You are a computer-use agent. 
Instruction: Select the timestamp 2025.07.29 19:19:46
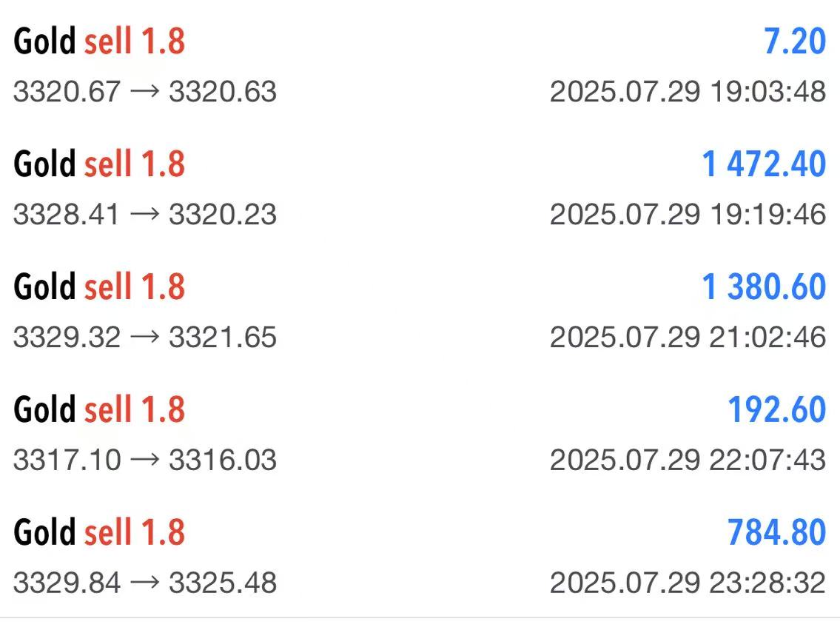[688, 214]
